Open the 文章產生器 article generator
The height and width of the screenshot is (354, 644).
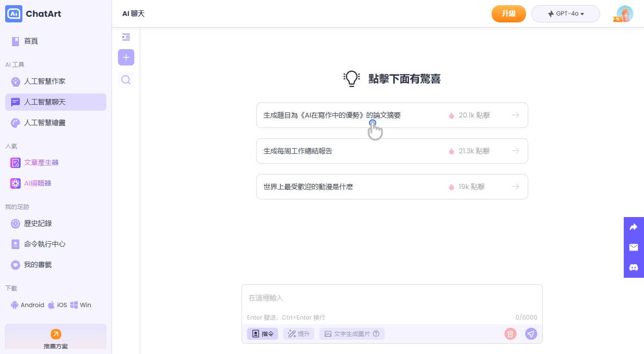click(x=34, y=162)
